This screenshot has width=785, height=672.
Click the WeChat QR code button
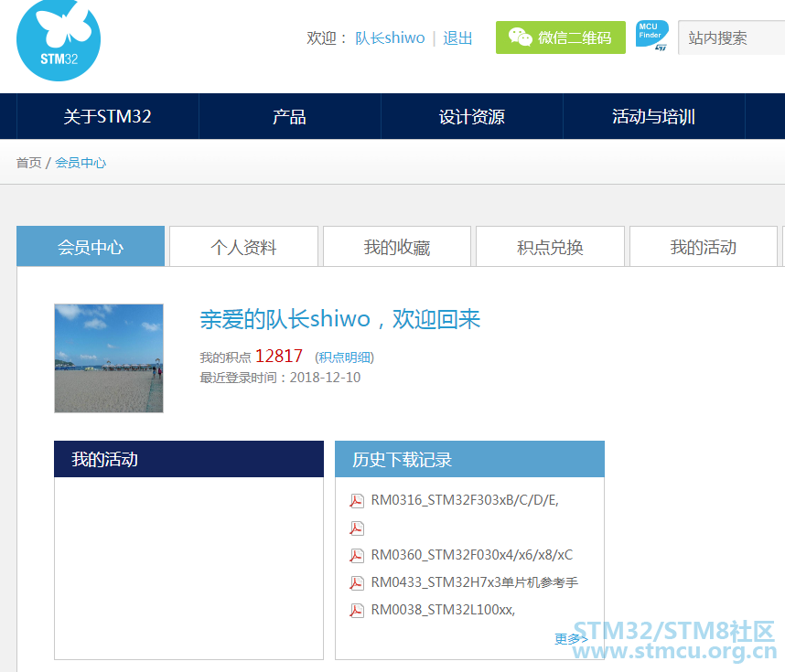point(560,37)
